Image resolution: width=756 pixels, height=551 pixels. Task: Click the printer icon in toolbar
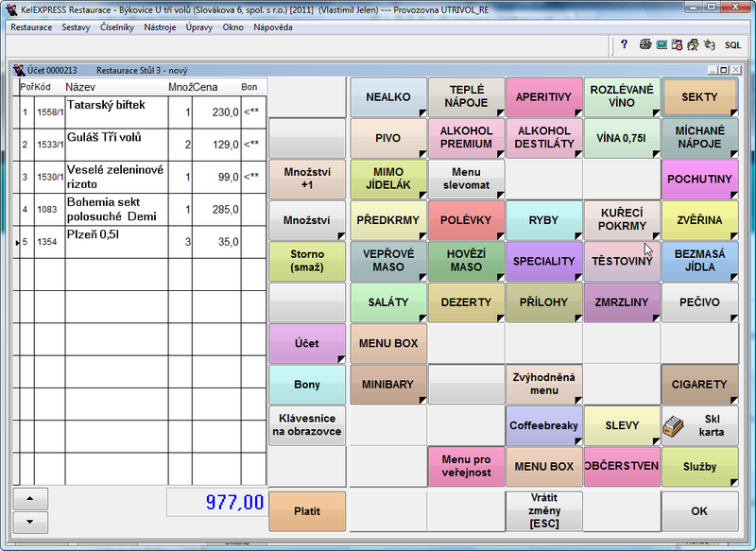click(x=645, y=44)
